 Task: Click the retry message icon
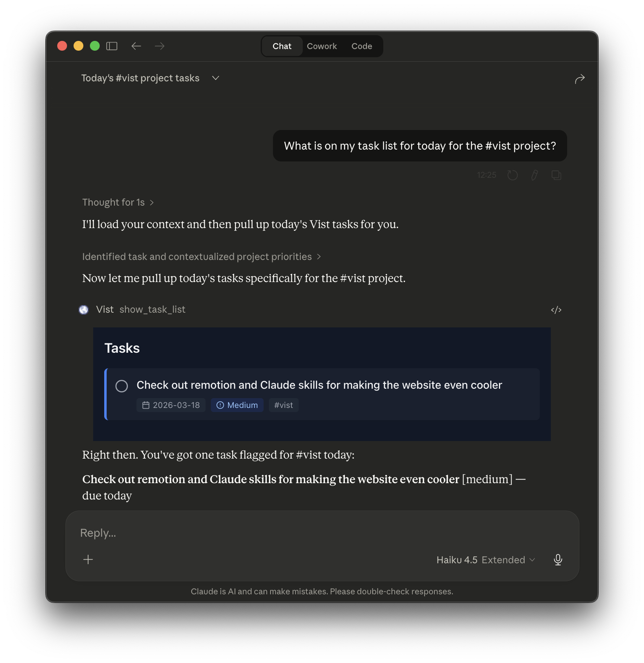pos(512,175)
